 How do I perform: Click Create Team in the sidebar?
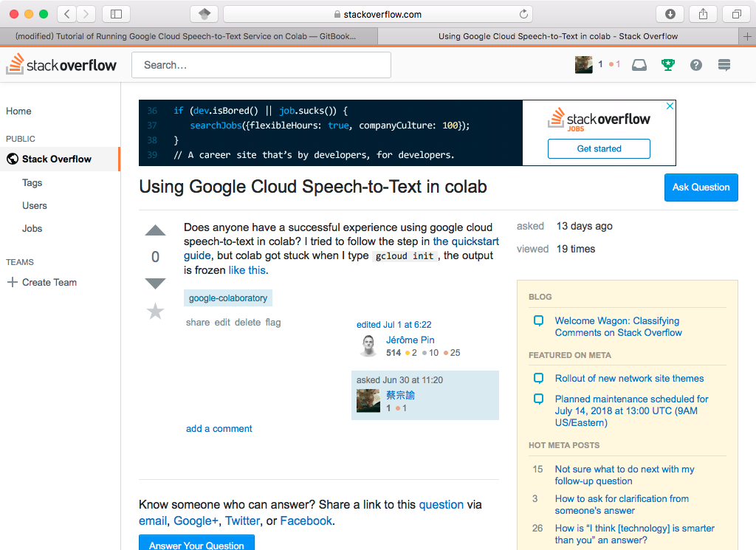(49, 282)
